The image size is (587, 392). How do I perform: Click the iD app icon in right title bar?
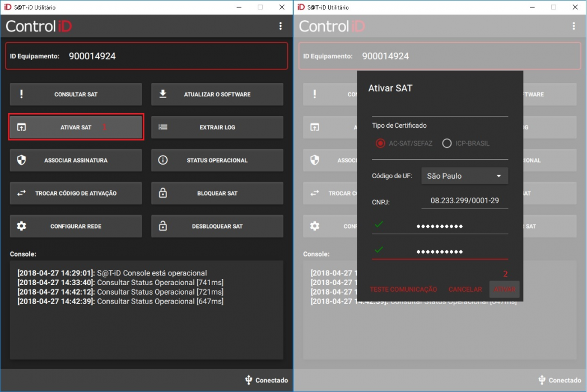pyautogui.click(x=301, y=7)
